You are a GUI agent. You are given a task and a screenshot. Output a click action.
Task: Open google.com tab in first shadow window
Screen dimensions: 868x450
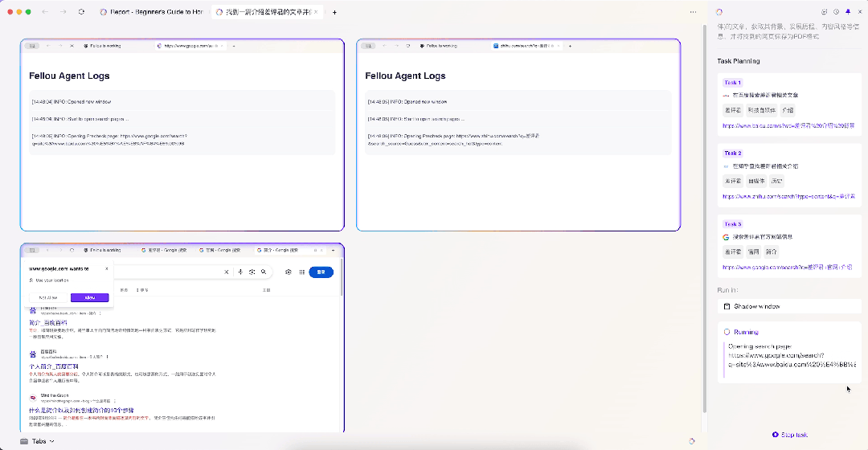[x=190, y=46]
